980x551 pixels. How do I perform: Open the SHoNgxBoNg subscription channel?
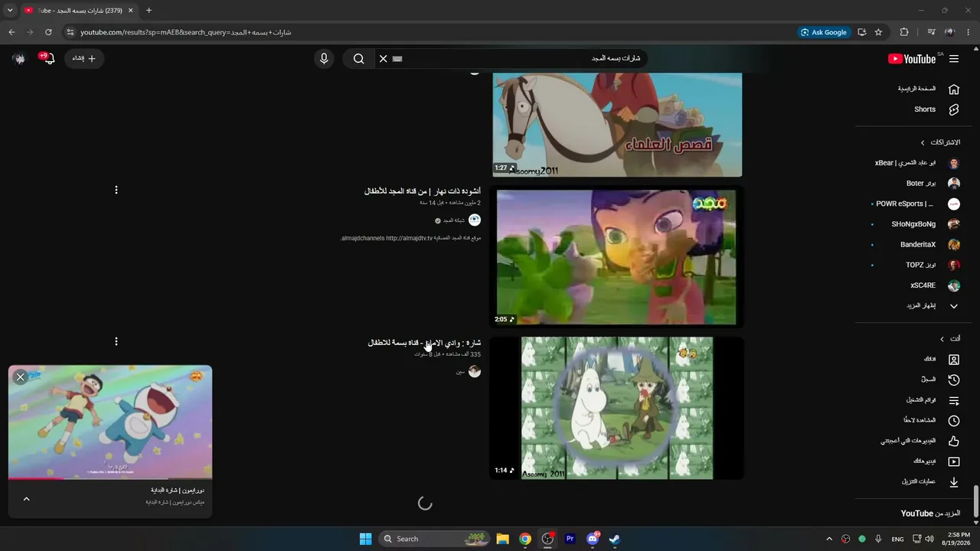click(x=917, y=224)
